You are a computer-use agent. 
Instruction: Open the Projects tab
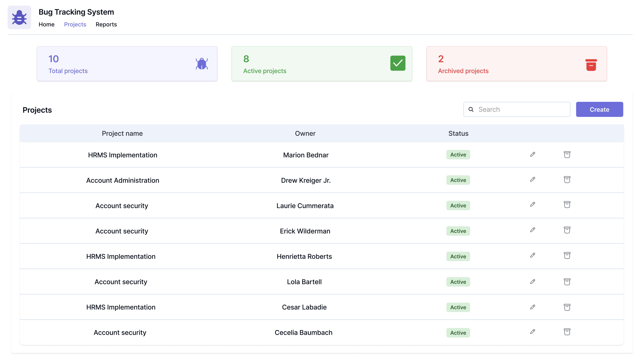(75, 25)
